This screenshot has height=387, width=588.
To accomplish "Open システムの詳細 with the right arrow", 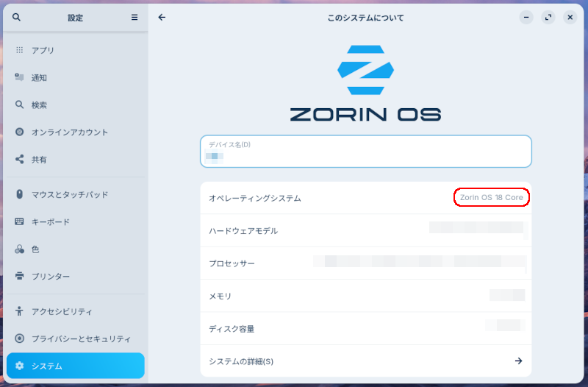I will coord(518,361).
